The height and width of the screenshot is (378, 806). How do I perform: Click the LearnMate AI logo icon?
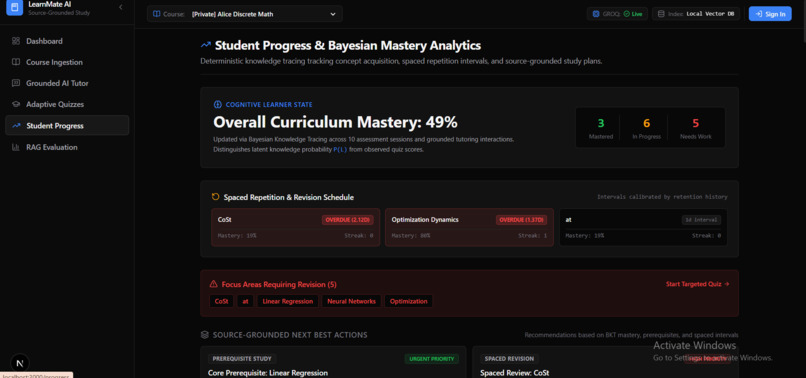14,7
